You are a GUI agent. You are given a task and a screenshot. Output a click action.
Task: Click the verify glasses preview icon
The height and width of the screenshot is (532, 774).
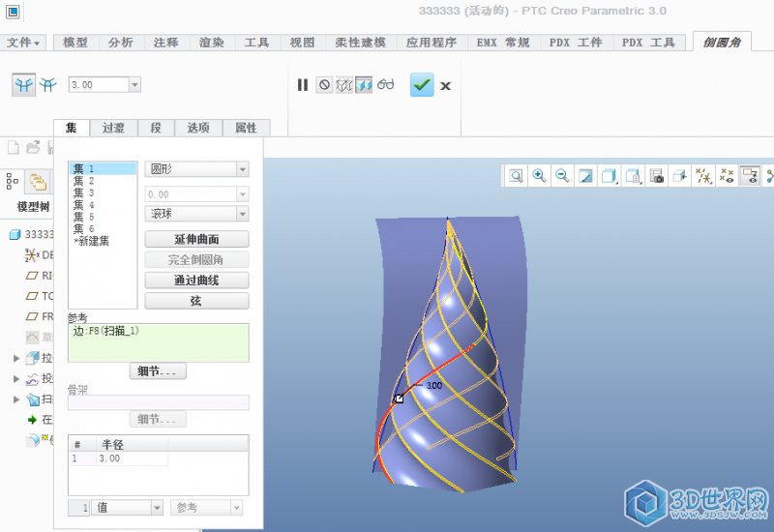[x=385, y=84]
